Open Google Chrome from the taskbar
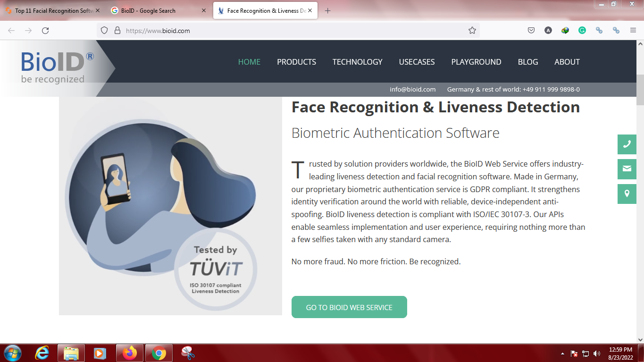This screenshot has width=644, height=362. tap(159, 353)
